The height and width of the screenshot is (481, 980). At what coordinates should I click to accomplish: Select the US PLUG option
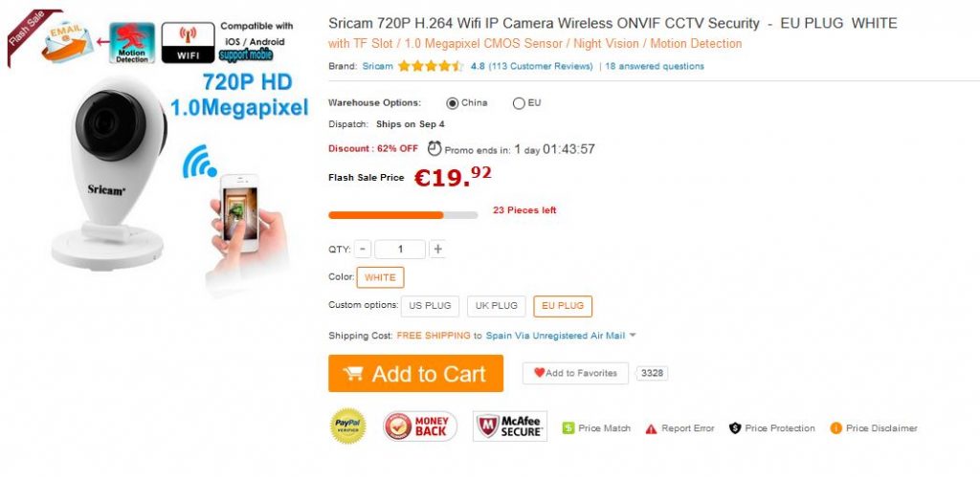(430, 306)
